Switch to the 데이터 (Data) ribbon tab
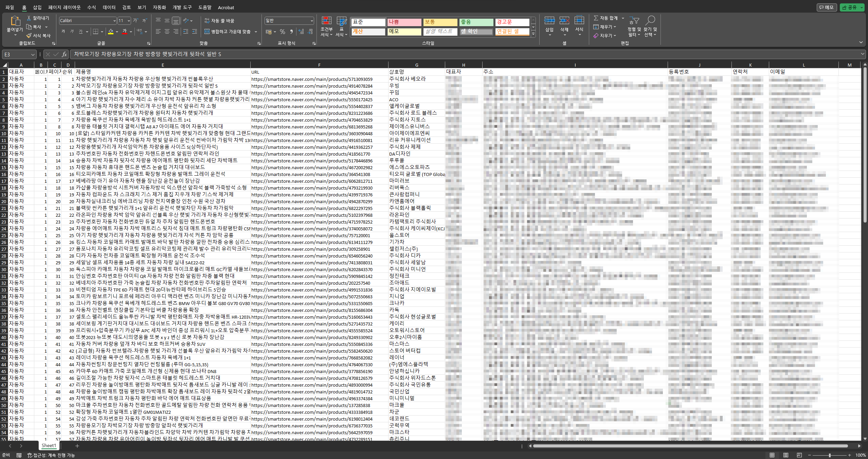 109,7
